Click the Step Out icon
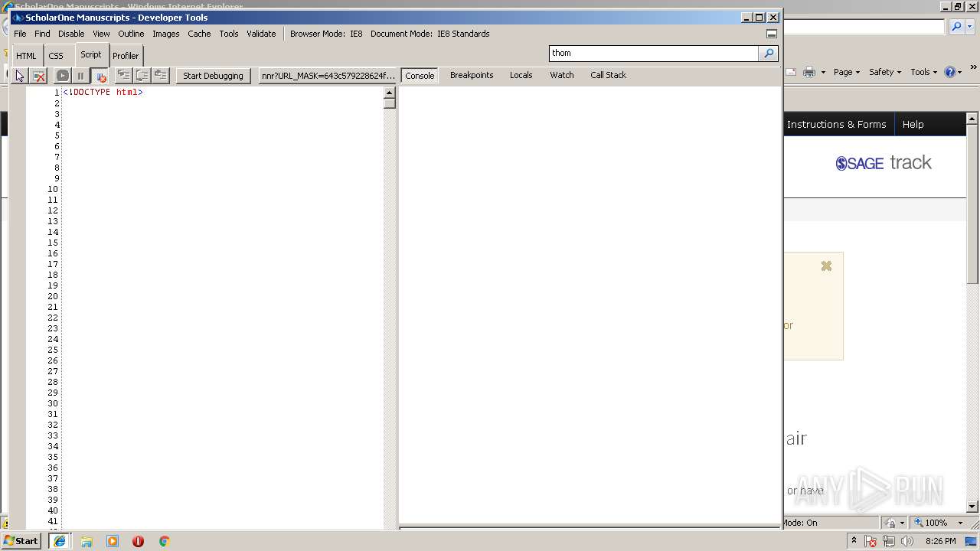Image resolution: width=980 pixels, height=551 pixels. tap(160, 75)
